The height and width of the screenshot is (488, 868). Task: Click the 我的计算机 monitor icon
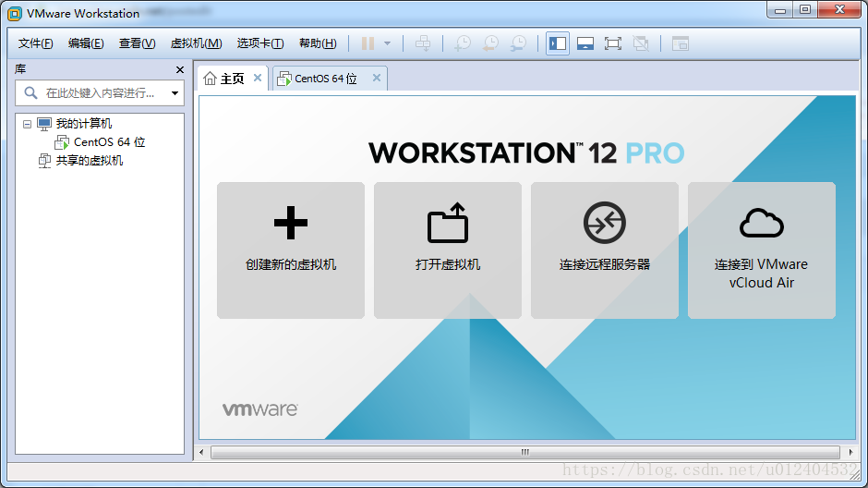44,124
